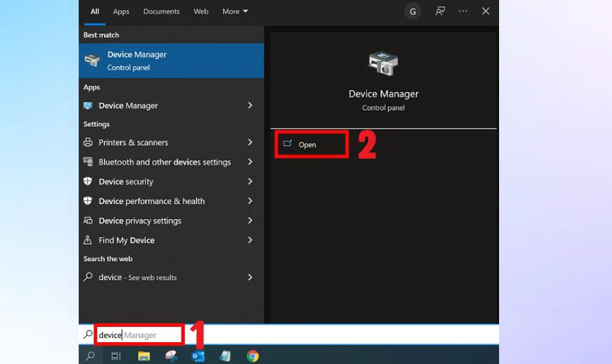Expand the device web results chevron
Screen dimensions: 612x364
[250, 277]
